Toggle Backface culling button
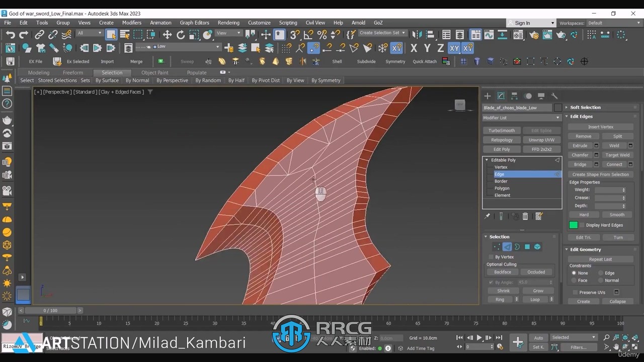644x362 pixels. click(502, 272)
